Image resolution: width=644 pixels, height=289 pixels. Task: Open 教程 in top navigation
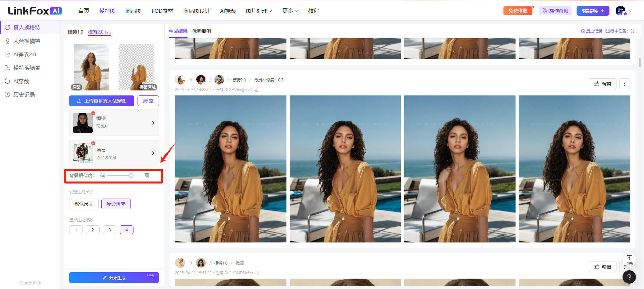pyautogui.click(x=314, y=11)
